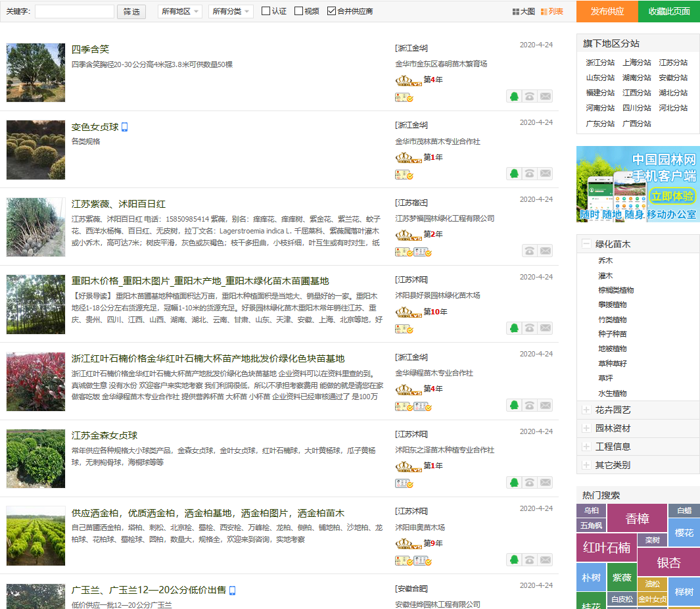Click certification badge under 沭阳东之泽苗木种植专业合作社

[404, 483]
